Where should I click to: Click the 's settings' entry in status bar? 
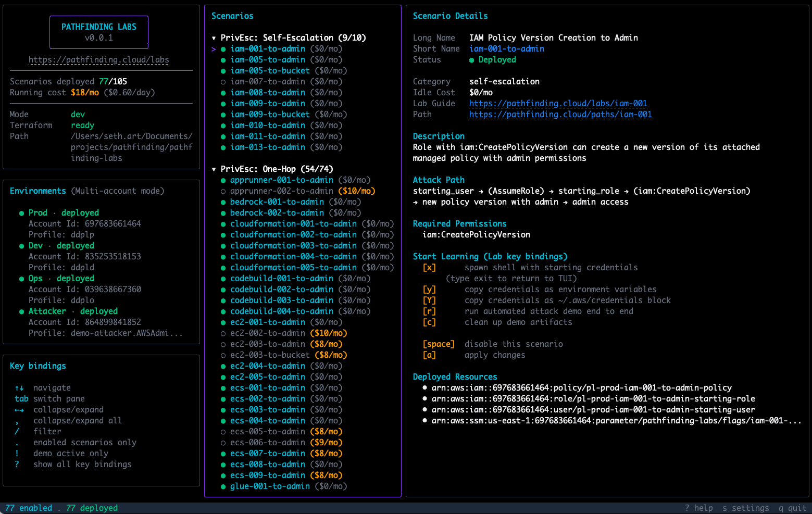click(x=746, y=508)
